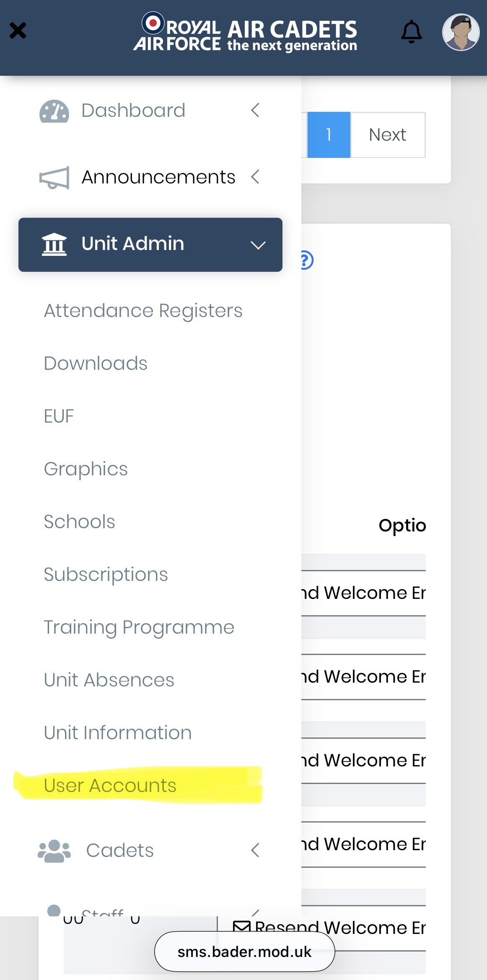Open notifications bell
The width and height of the screenshot is (487, 980).
pos(411,32)
